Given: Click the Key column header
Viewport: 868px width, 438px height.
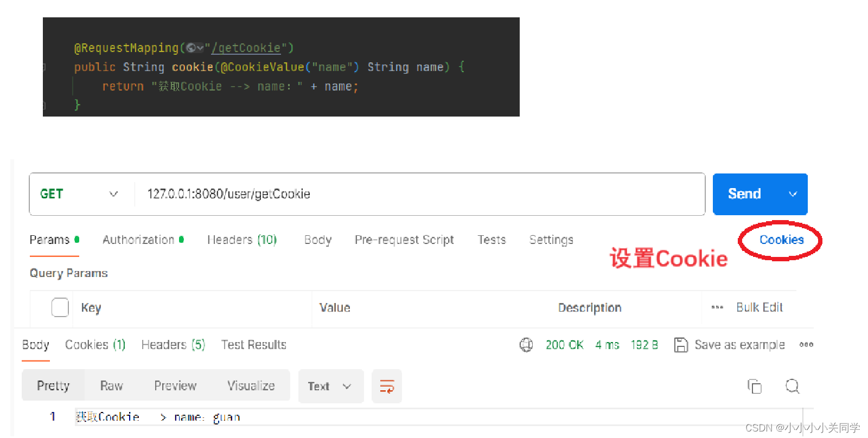Looking at the screenshot, I should coord(91,307).
